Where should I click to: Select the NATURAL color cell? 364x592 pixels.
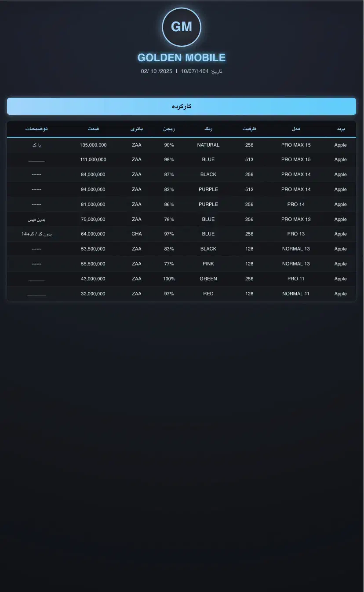[x=208, y=145]
